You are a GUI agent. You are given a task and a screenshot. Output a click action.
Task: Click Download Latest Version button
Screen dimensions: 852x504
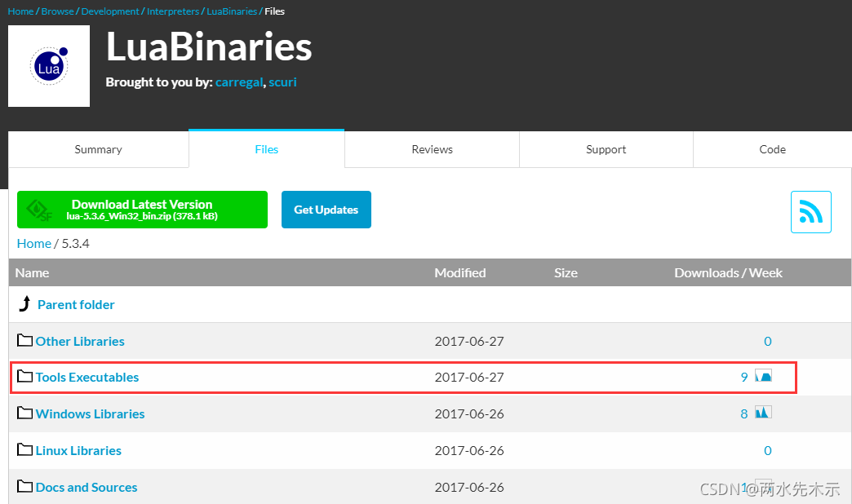click(142, 210)
